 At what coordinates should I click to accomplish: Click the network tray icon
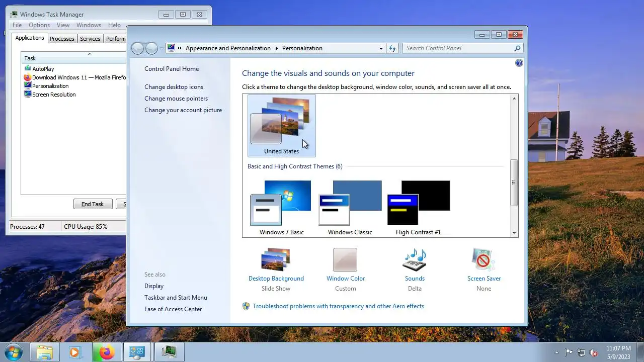581,352
